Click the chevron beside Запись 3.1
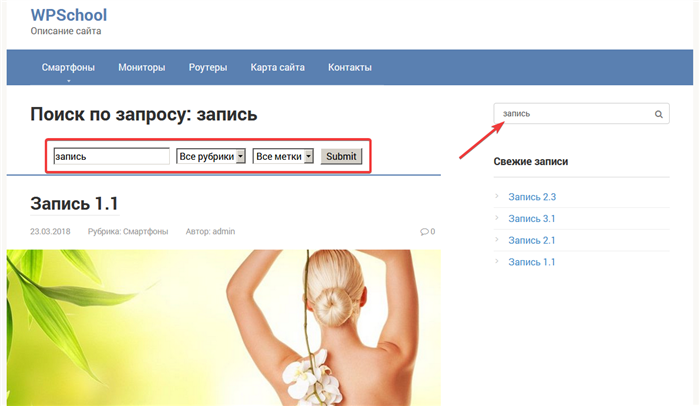 (497, 218)
